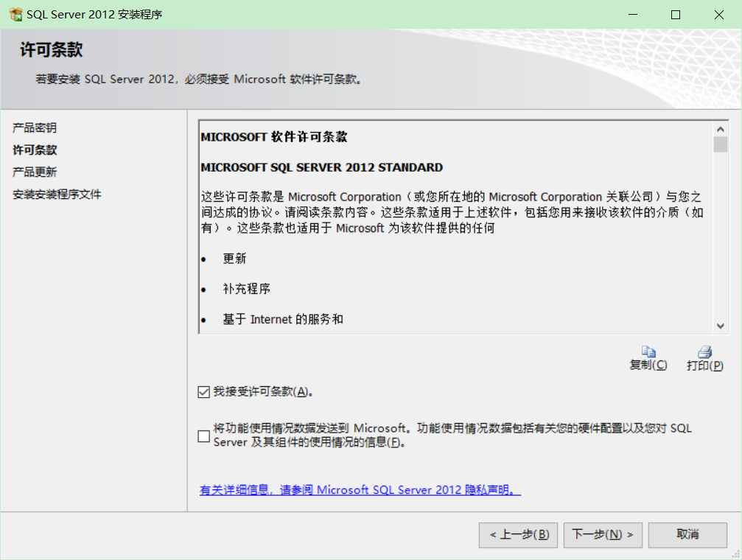The image size is (742, 560).
Task: Click the license scrollbar thumb
Action: tap(720, 144)
